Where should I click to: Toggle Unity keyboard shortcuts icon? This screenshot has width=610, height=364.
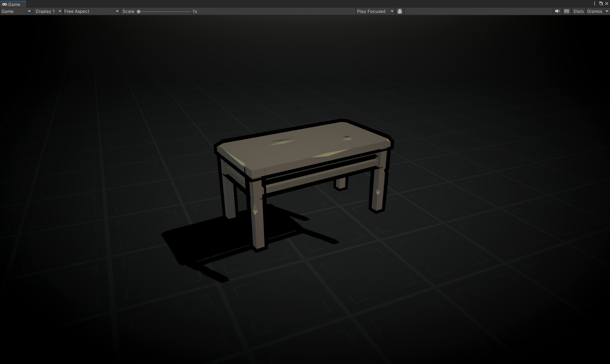566,11
